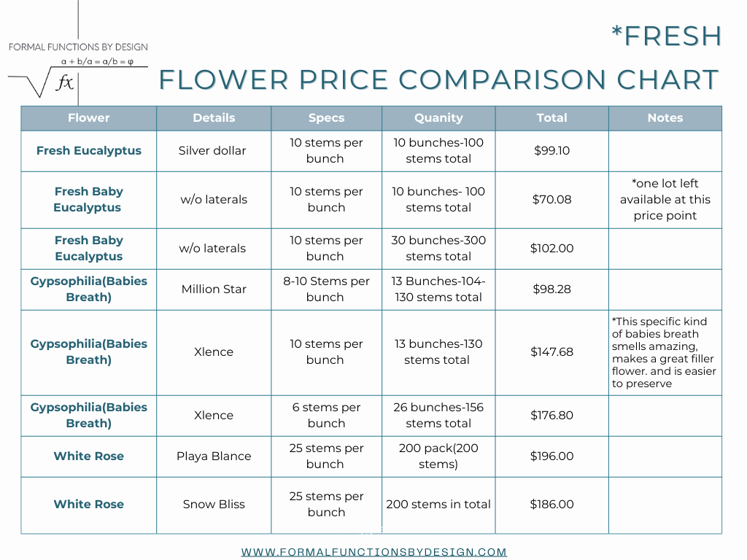Click the $99.10 total cell
Screen dimensions: 747x560
pyautogui.click(x=551, y=151)
